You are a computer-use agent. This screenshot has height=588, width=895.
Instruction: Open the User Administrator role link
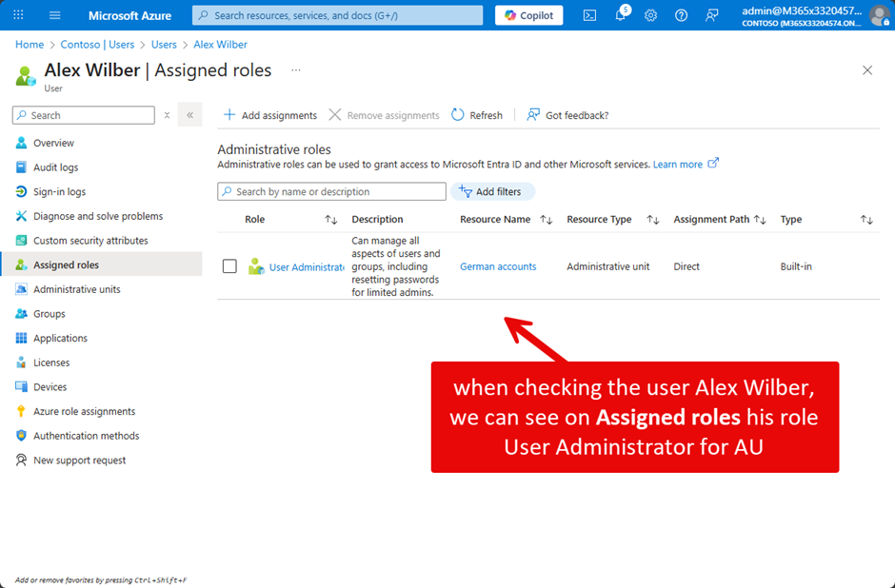(x=307, y=267)
